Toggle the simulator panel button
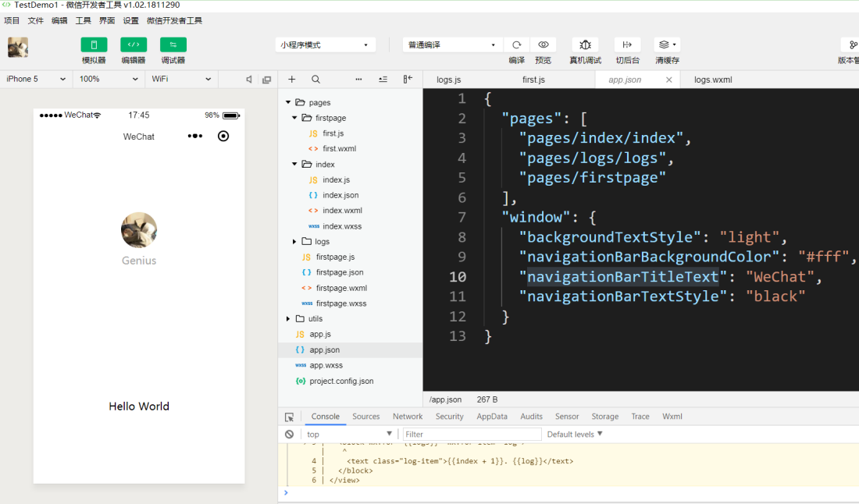The width and height of the screenshot is (859, 504). [94, 45]
